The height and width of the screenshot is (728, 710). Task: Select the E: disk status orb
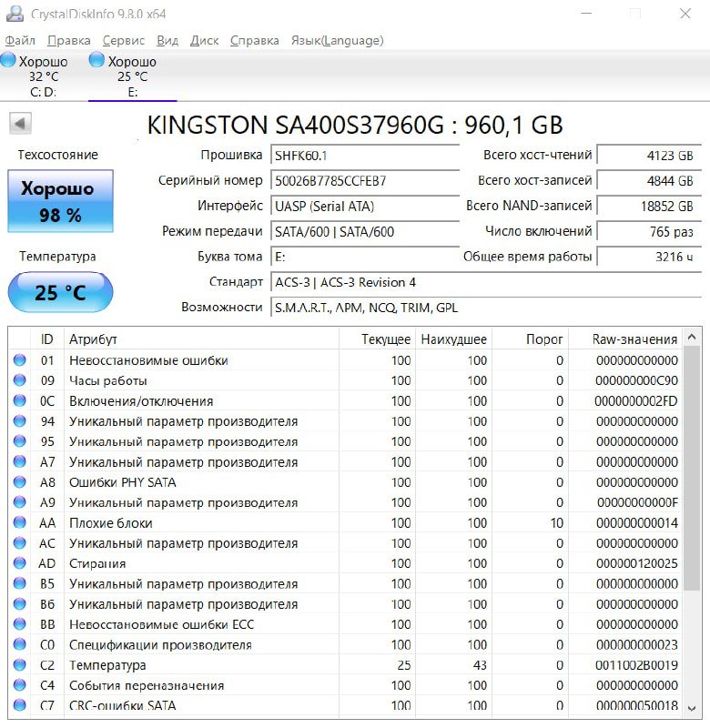coord(97,61)
